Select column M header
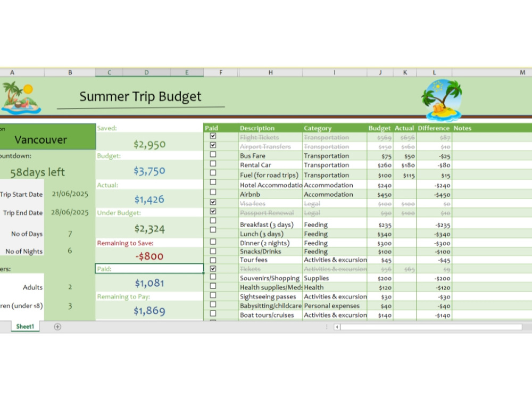532x399 pixels. click(492, 72)
